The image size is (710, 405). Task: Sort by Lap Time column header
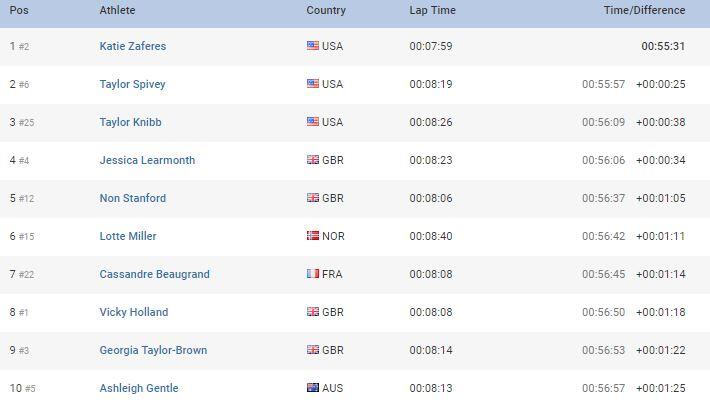432,10
